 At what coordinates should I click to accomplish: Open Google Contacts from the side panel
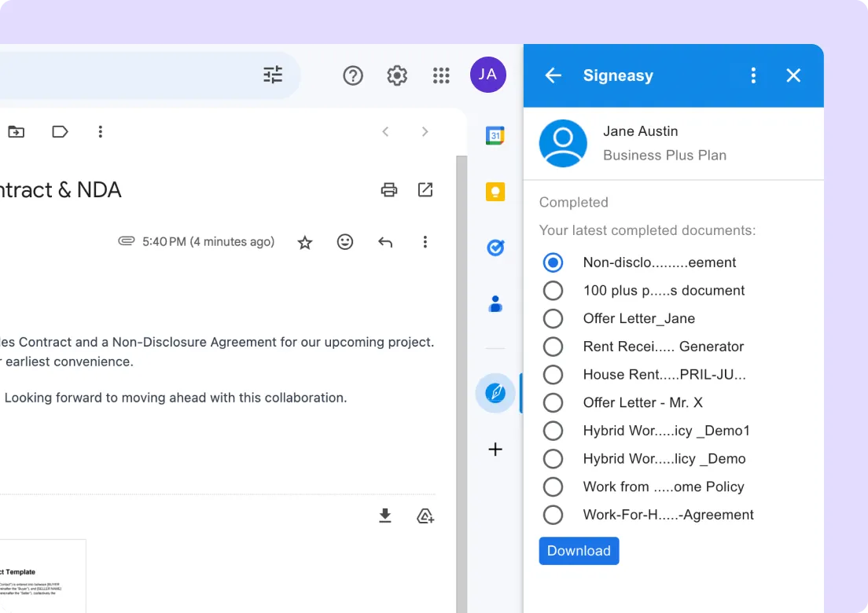pos(495,304)
